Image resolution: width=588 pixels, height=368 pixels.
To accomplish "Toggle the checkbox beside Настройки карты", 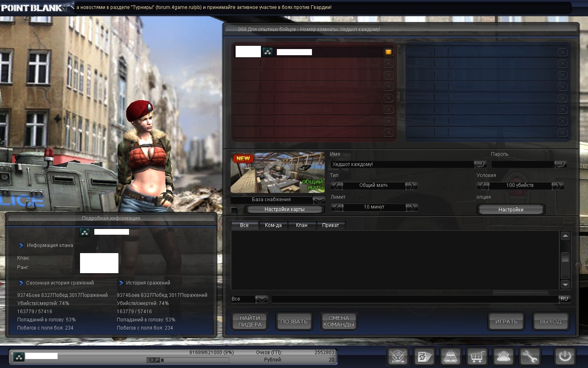I will click(x=234, y=210).
